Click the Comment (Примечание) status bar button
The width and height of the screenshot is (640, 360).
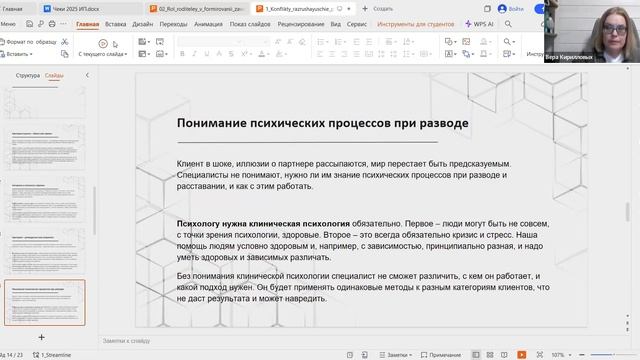coord(441,355)
